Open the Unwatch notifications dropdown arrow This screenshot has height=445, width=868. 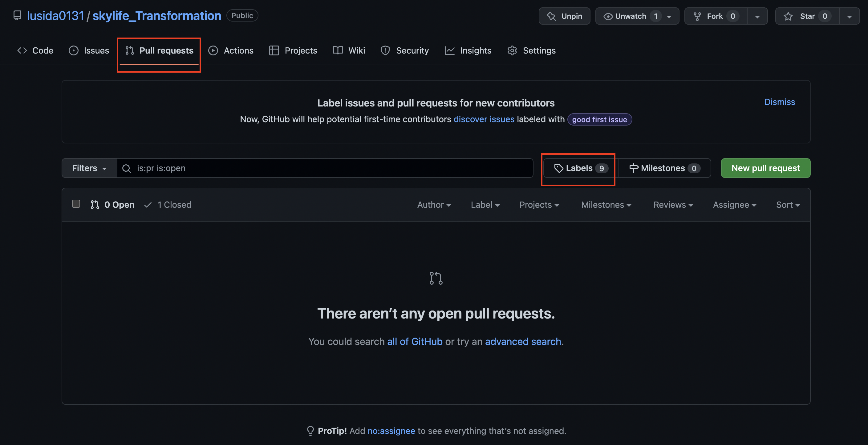coord(669,16)
